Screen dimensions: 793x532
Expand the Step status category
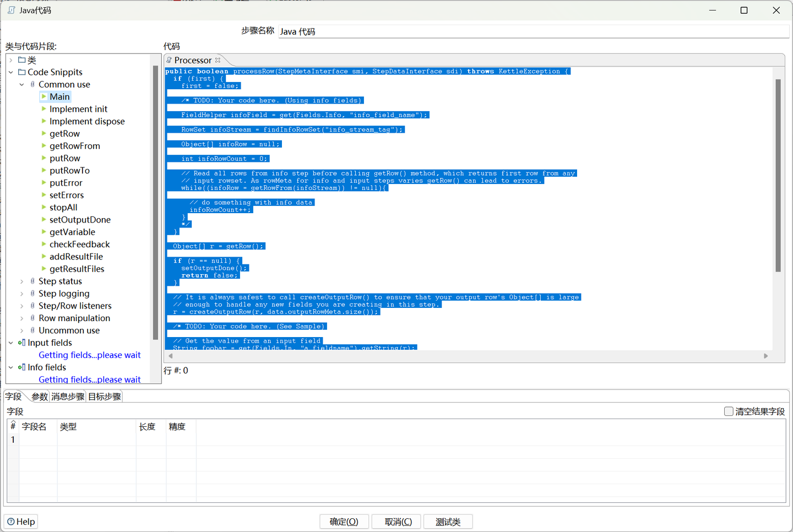(x=22, y=281)
